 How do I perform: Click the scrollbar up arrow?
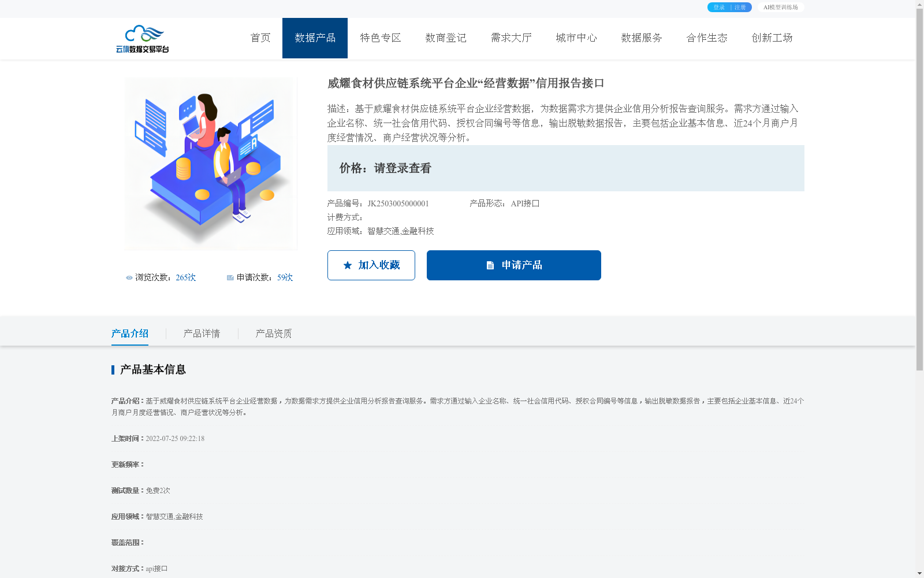pos(919,4)
